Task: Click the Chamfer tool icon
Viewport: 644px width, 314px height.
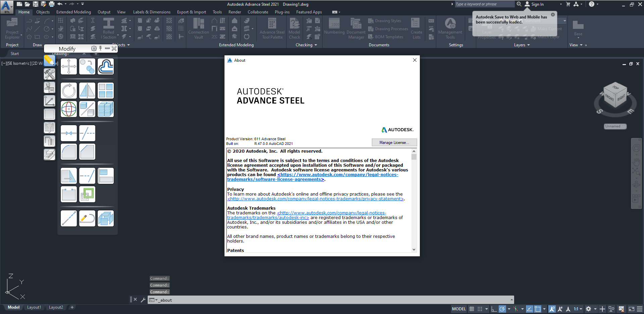Action: click(x=87, y=152)
